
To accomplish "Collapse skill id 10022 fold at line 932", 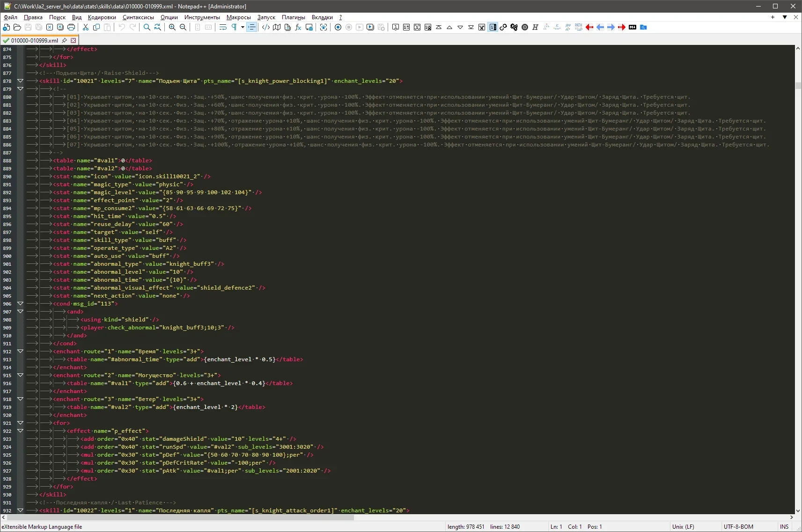I will tap(20, 510).
